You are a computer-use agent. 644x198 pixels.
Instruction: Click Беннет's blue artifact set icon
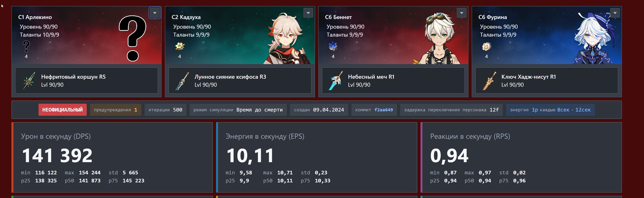point(333,46)
